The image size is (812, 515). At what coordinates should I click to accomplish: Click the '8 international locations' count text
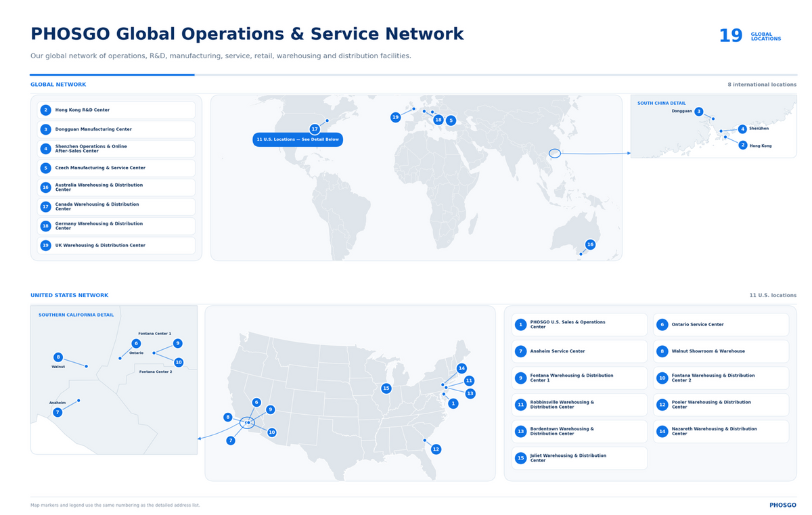(x=762, y=85)
